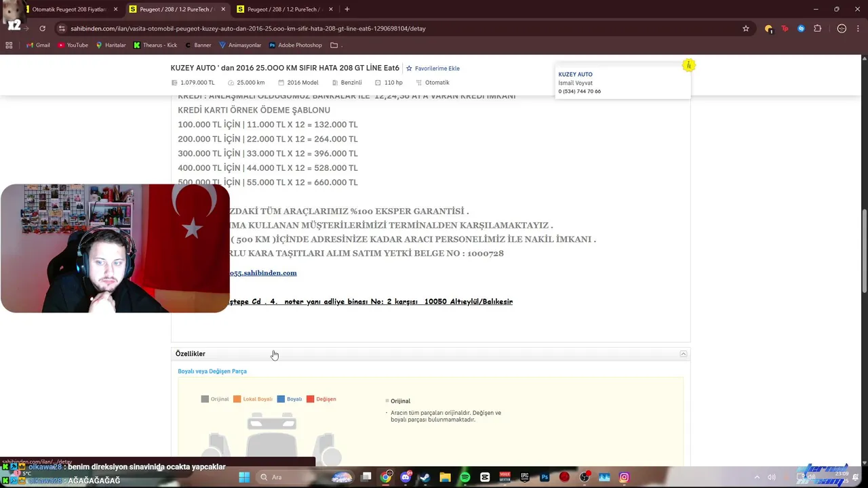Click the 25.000 km mileage text

coord(251,83)
